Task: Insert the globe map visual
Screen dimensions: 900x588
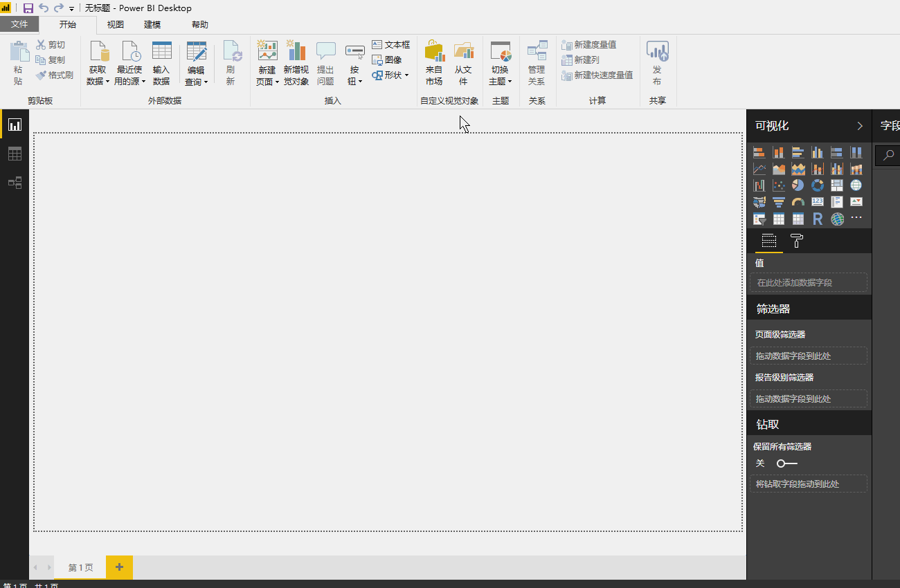Action: pyautogui.click(x=856, y=185)
